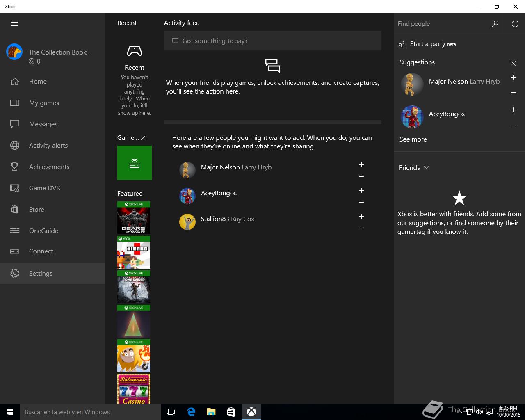Open Messages in sidebar

(52, 124)
